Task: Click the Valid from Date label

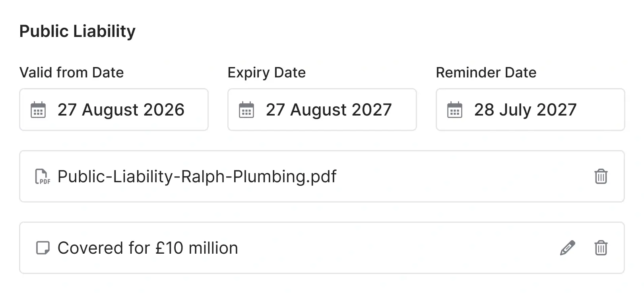Action: [72, 73]
